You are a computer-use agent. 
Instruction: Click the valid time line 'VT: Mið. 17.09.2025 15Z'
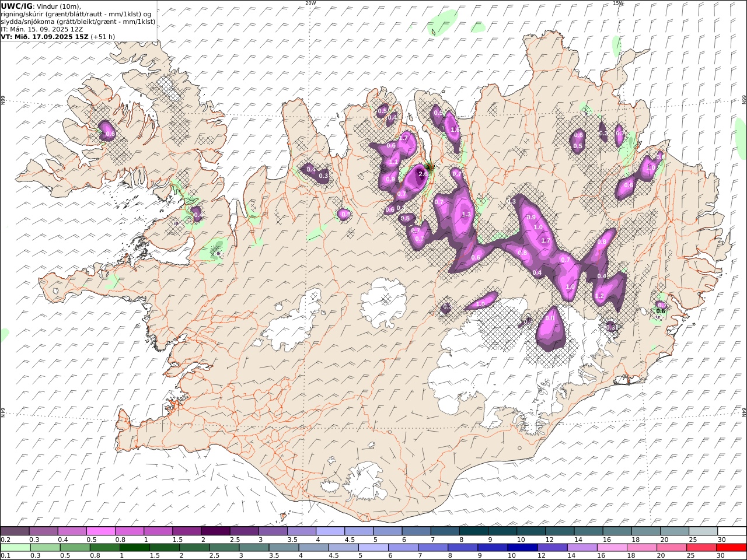tap(45, 36)
